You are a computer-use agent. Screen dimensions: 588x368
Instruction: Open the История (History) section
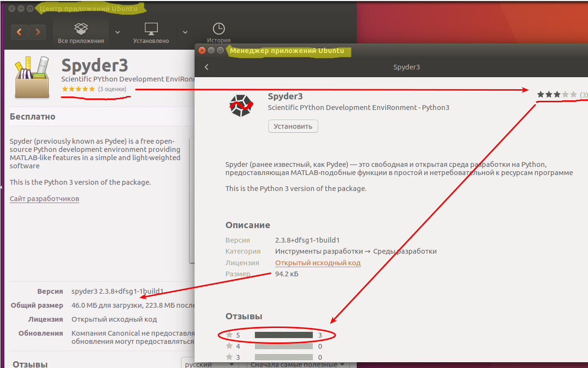(219, 33)
